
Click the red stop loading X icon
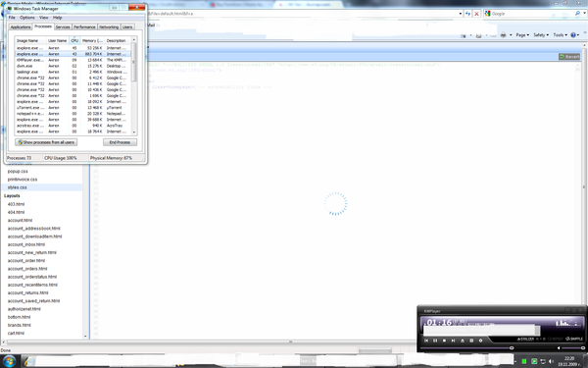[476, 14]
